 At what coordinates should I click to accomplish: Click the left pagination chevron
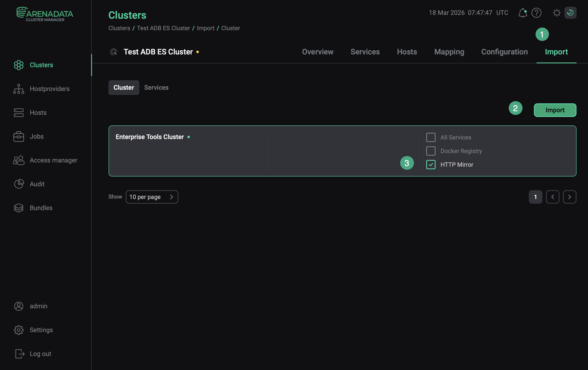tap(553, 197)
